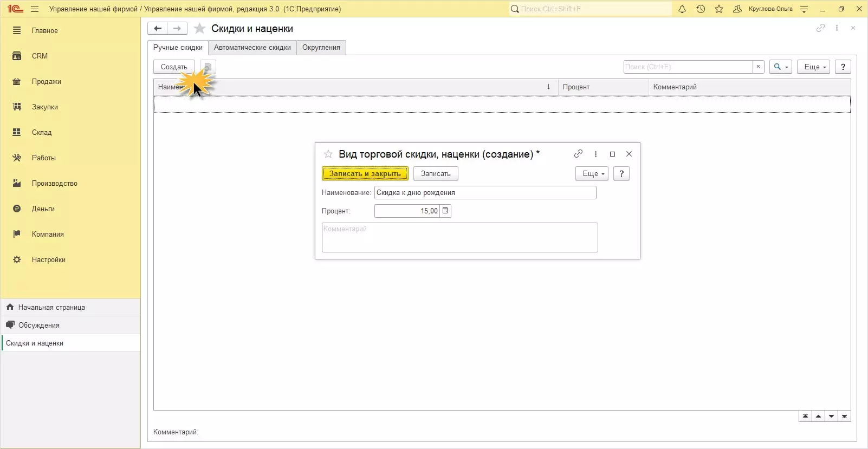Click the user profile icon
This screenshot has height=449, width=868.
coord(737,9)
